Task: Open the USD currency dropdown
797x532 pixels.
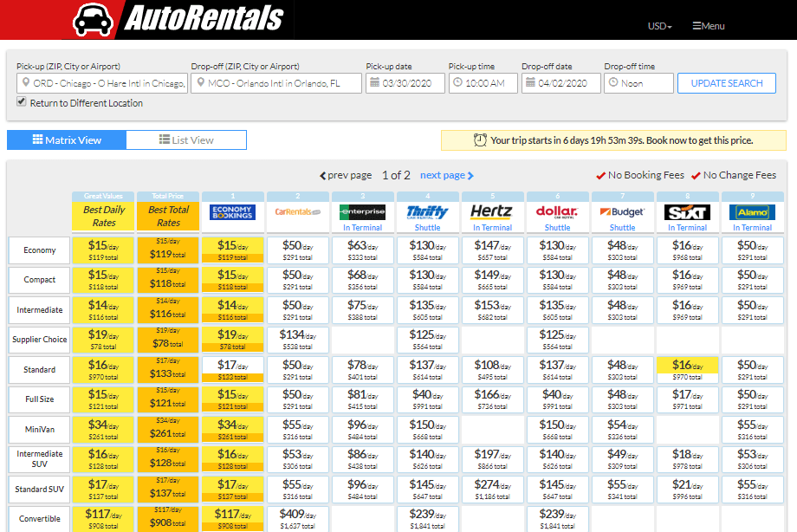Action: point(658,27)
